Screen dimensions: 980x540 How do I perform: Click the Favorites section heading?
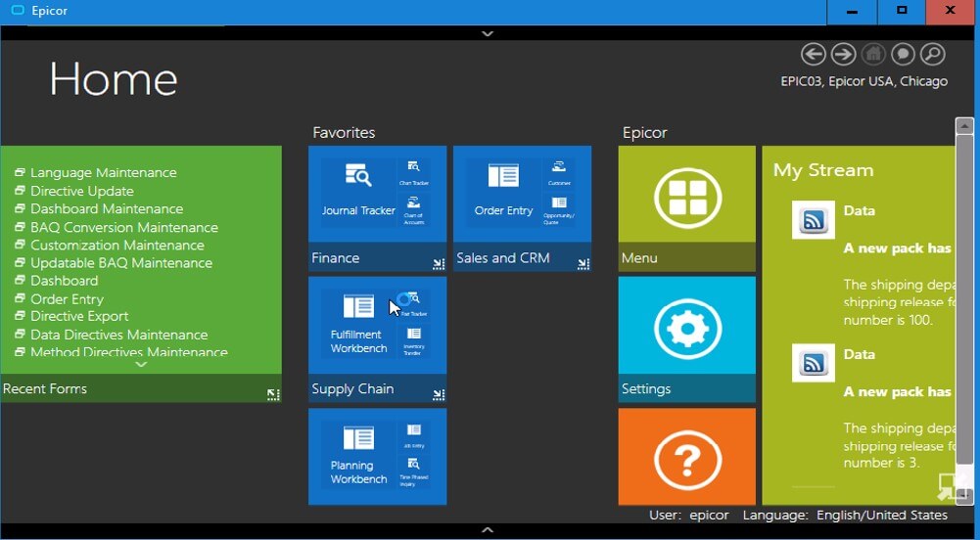[x=344, y=132]
